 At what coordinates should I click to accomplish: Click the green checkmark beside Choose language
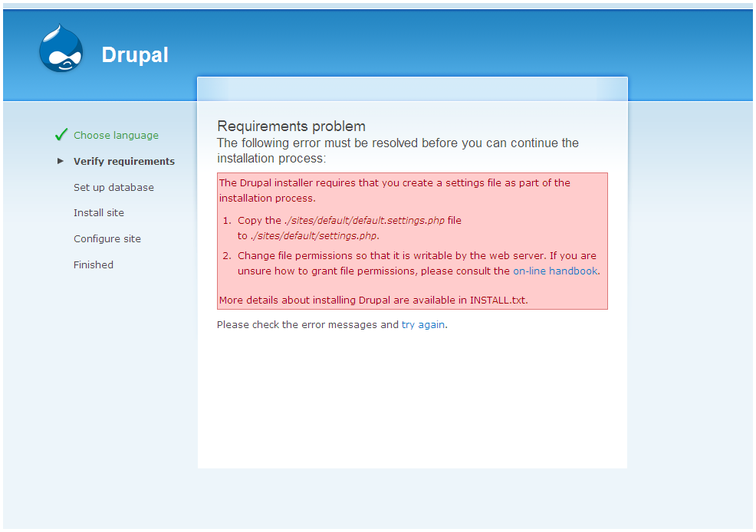(61, 134)
